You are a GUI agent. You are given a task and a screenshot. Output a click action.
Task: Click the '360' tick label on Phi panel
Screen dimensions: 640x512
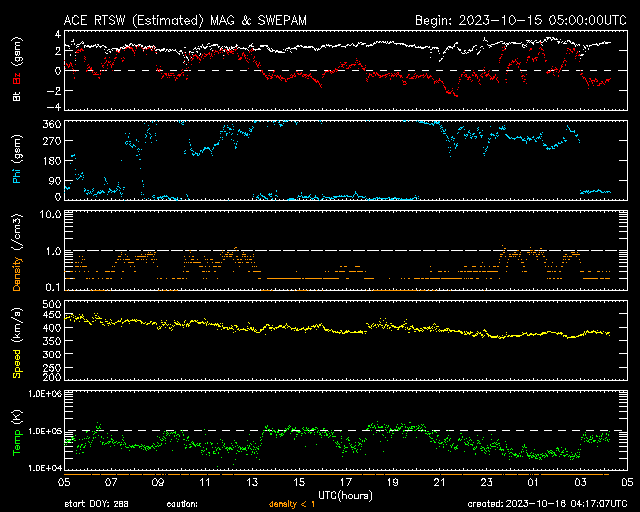52,124
